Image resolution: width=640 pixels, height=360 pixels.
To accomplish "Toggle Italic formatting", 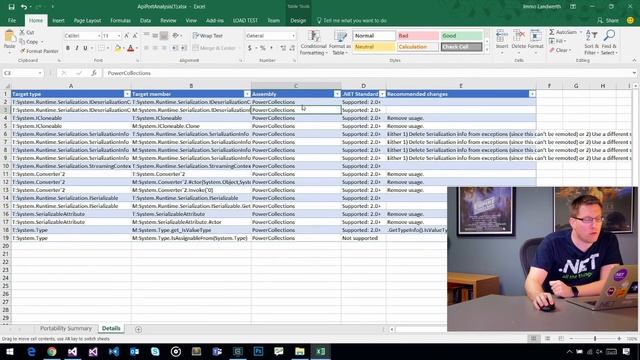I will 76,48.
